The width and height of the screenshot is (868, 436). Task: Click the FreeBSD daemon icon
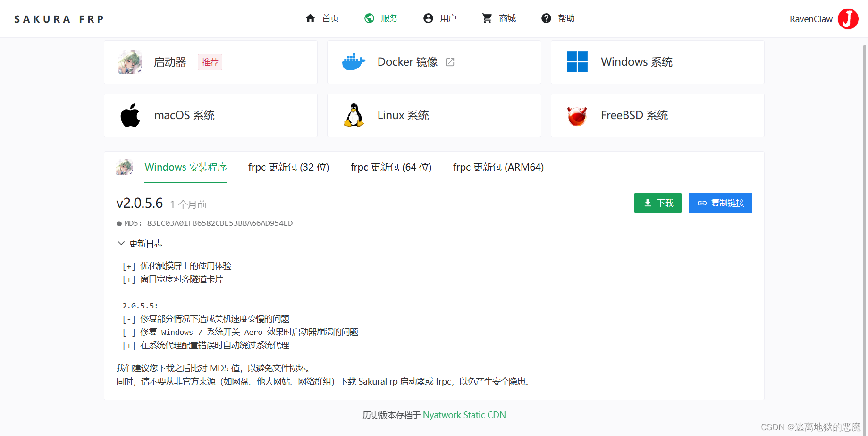[577, 116]
